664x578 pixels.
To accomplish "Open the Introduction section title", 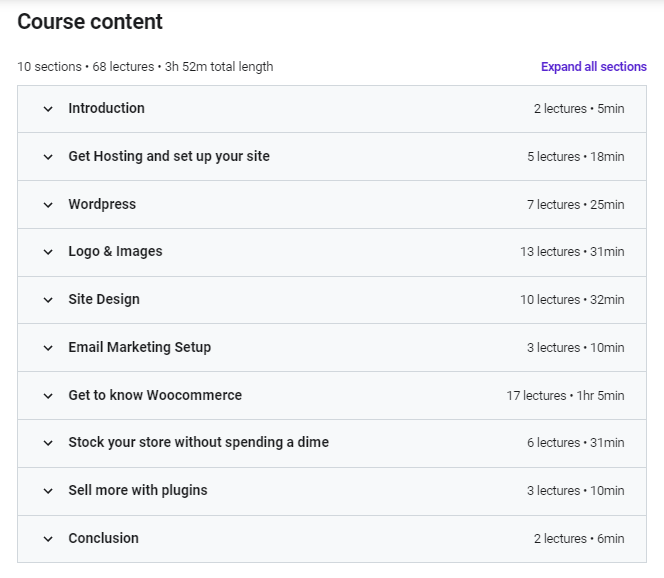I will (106, 108).
